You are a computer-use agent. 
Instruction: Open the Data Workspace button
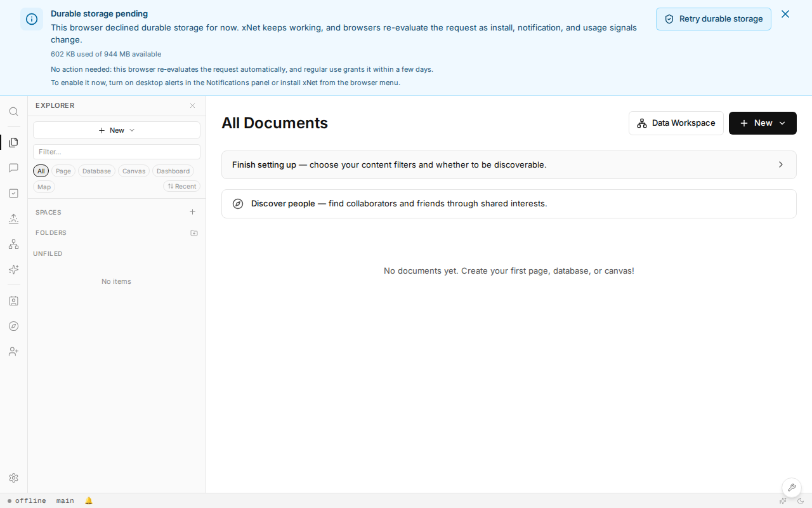pyautogui.click(x=676, y=123)
